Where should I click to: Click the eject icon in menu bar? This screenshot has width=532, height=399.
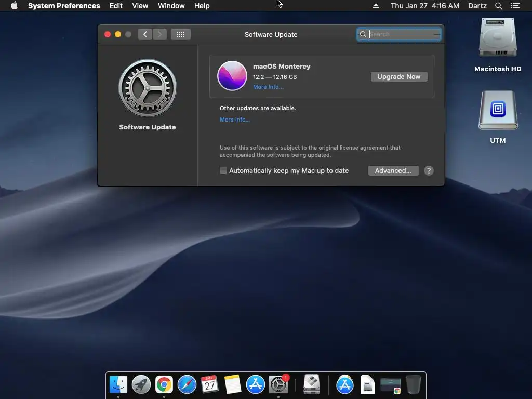tap(376, 6)
